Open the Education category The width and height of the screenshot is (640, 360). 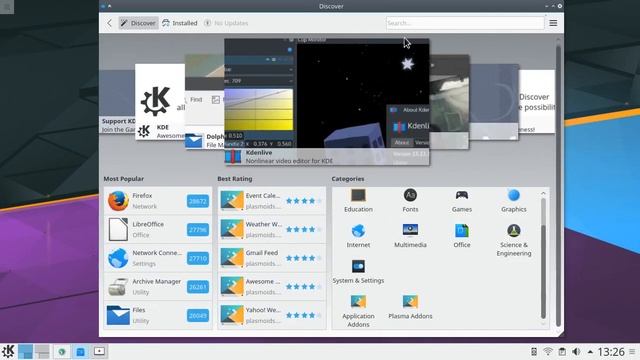358,201
